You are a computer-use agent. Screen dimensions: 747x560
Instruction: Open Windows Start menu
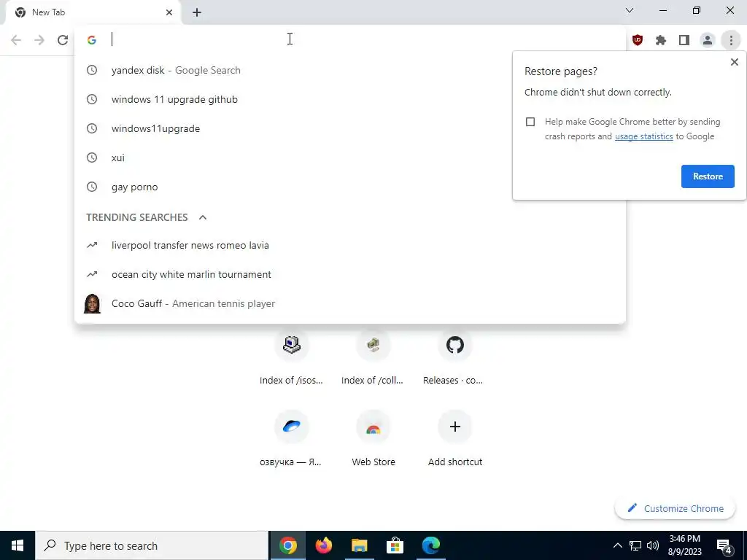[18, 545]
